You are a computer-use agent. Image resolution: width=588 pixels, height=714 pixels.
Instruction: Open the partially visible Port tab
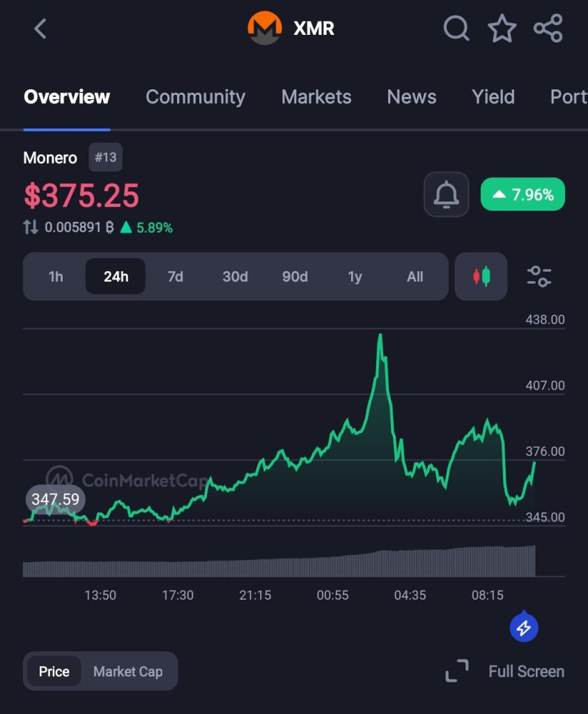[569, 96]
